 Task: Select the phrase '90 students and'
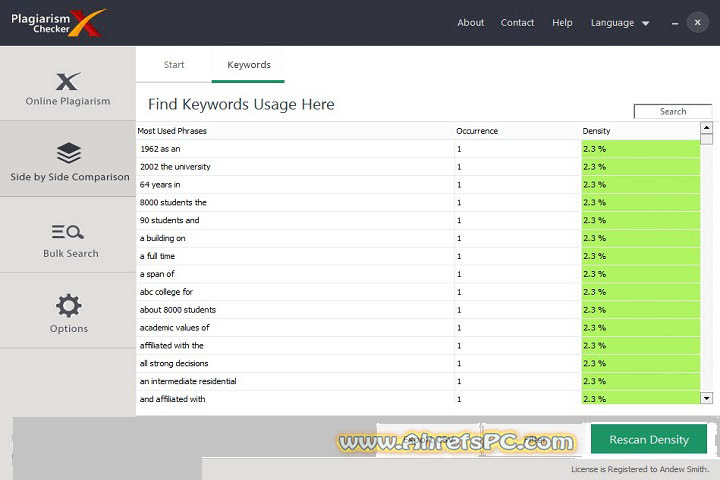click(x=169, y=220)
